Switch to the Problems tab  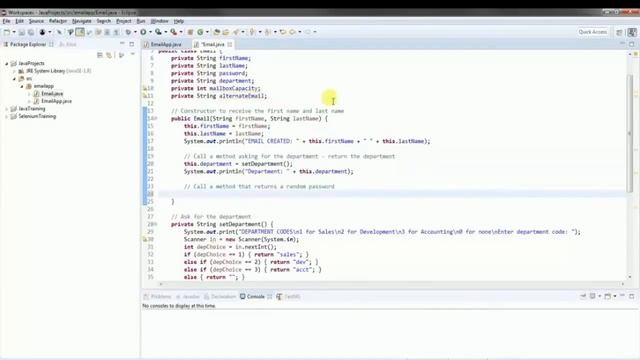click(x=158, y=297)
